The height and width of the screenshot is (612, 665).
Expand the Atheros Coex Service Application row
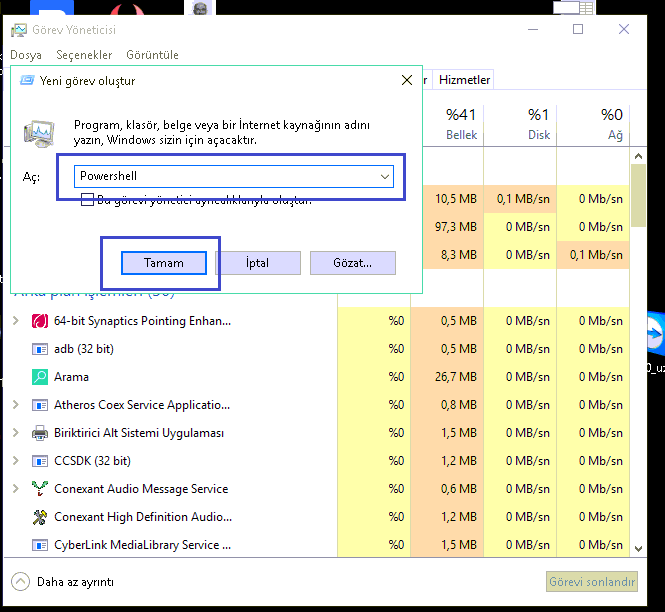16,405
